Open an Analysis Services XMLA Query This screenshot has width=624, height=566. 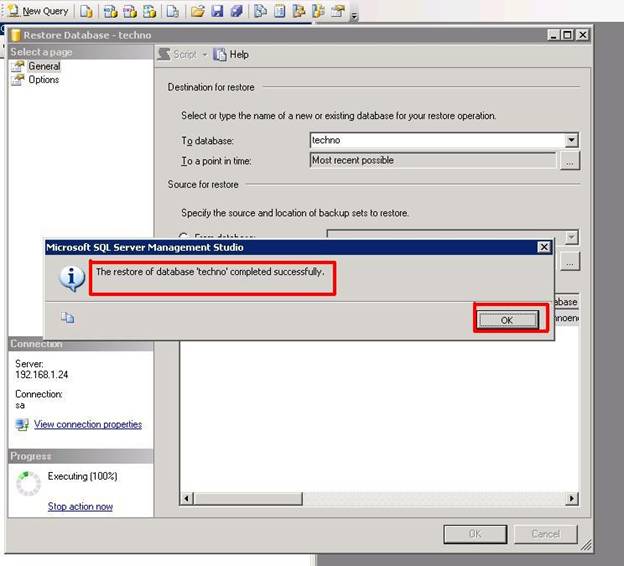pos(149,11)
